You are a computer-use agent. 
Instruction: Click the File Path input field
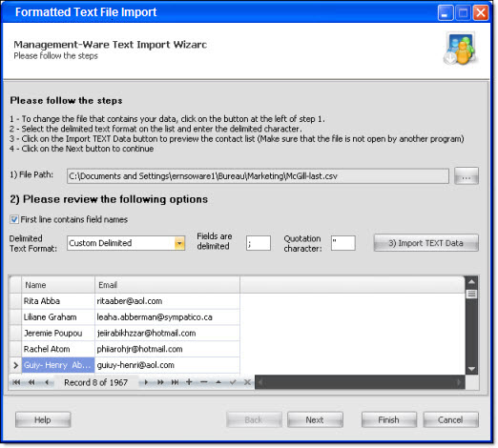coord(258,176)
